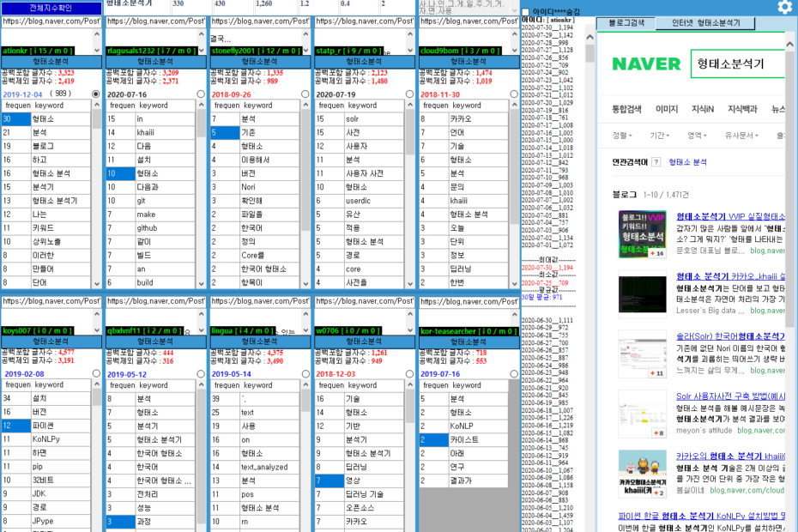798x532 pixels.
Task: Select the radio button next to 2019-07-16
Action: click(514, 373)
